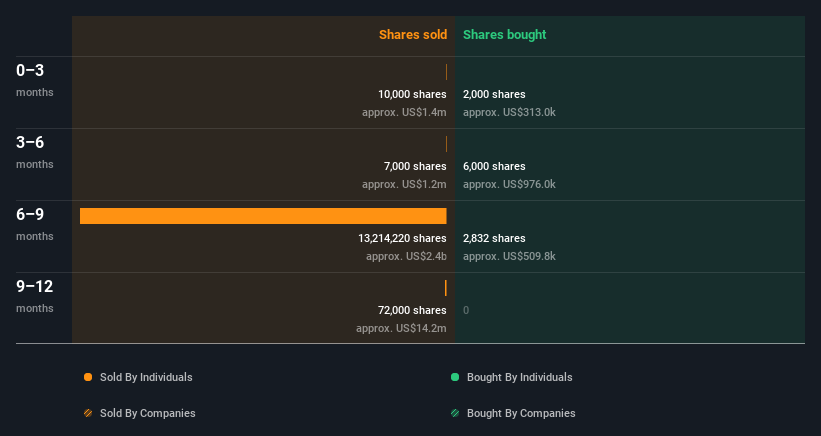Viewport: 821px width, 436px height.
Task: Click the 6,000 shares bought value
Action: click(x=494, y=166)
